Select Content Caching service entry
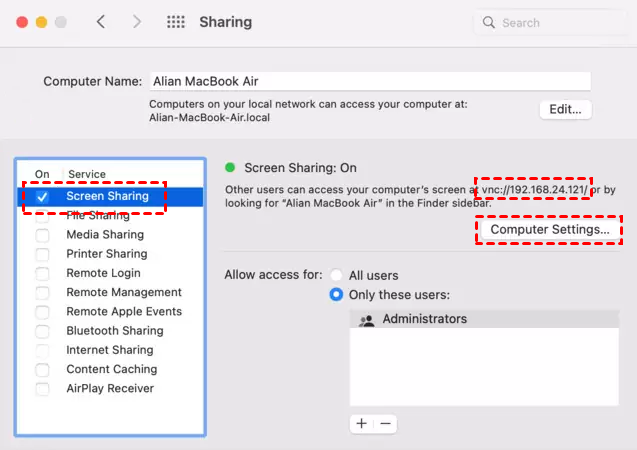Image resolution: width=637 pixels, height=450 pixels. [x=111, y=369]
